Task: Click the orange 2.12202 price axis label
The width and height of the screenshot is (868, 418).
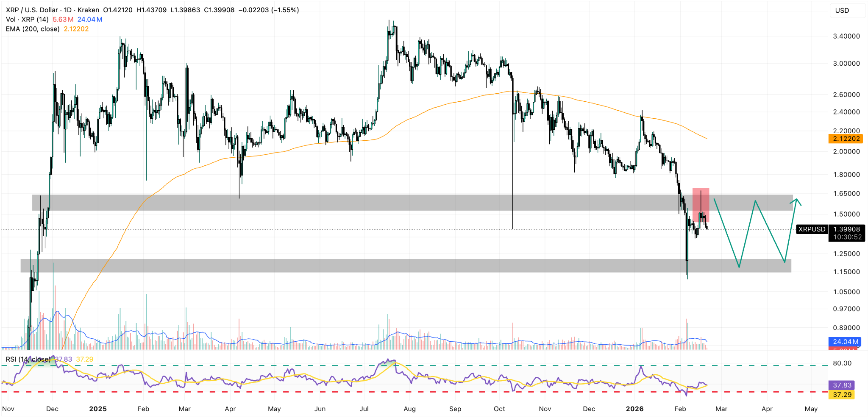Action: 846,139
